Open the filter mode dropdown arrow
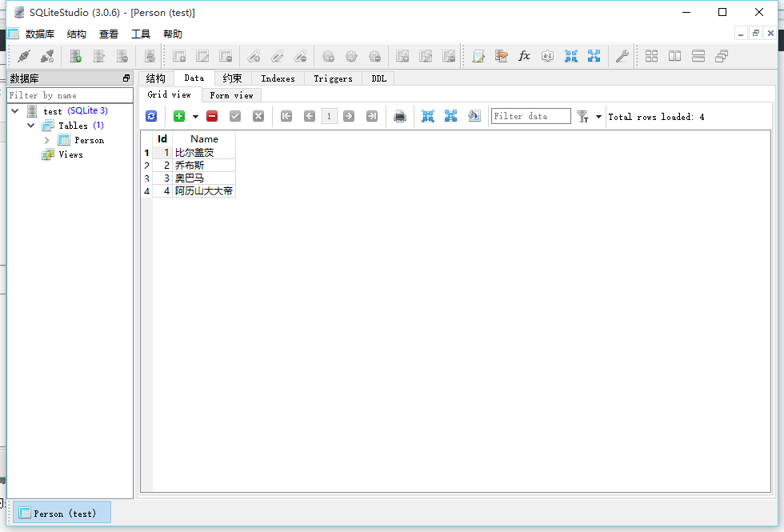 (x=598, y=117)
